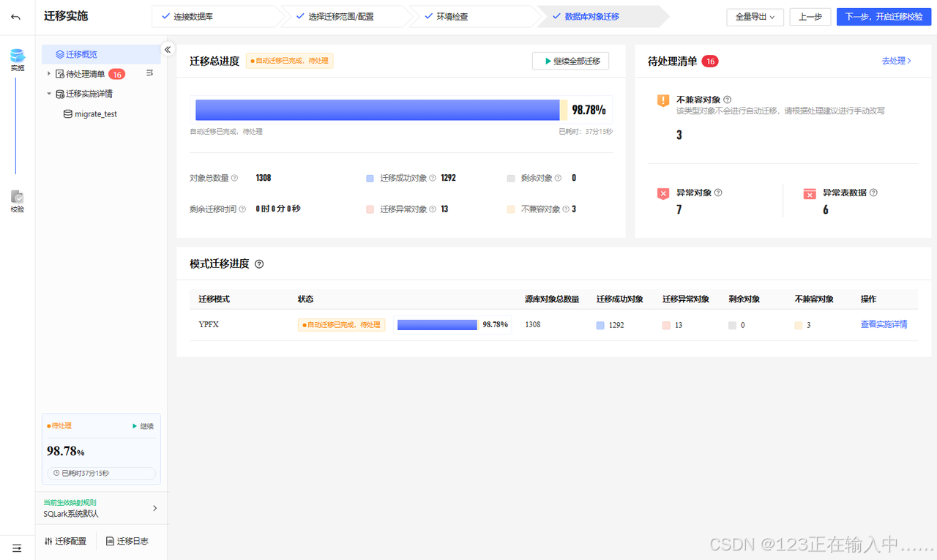Open 去处理 link in 待处理清单 panel

click(x=895, y=61)
